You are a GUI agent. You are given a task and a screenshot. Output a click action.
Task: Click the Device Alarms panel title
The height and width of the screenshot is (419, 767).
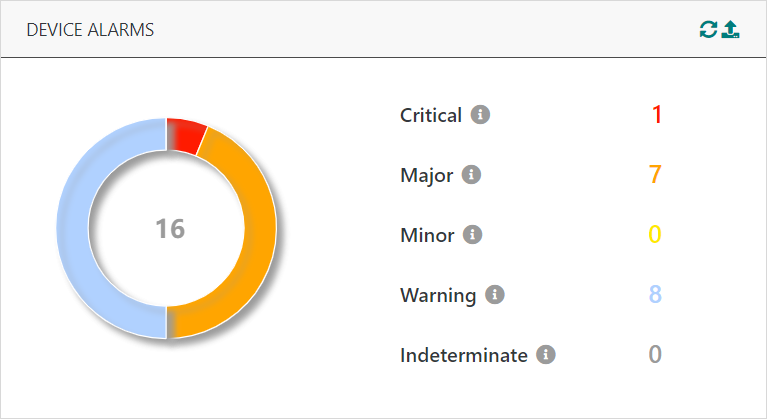(90, 30)
